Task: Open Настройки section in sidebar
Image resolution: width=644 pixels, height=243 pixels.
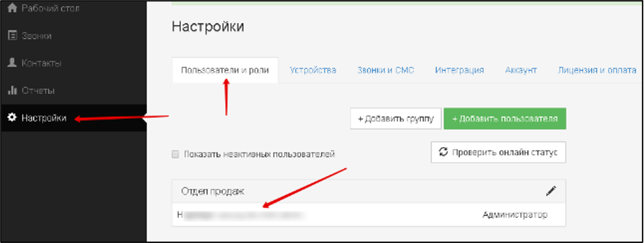Action: pyautogui.click(x=74, y=118)
